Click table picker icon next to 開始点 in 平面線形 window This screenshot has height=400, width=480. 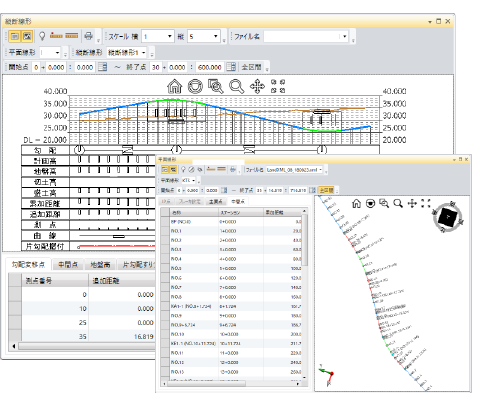[224, 190]
